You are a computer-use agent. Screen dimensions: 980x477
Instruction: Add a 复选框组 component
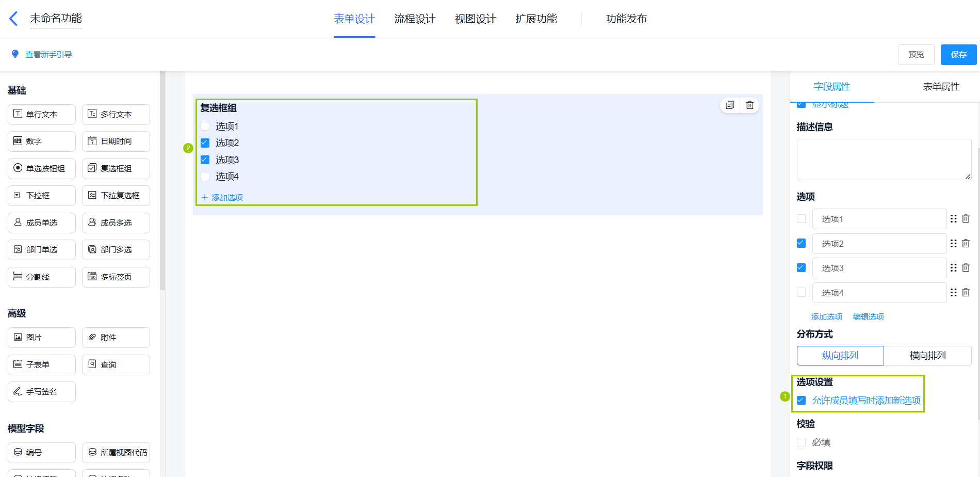pyautogui.click(x=116, y=169)
